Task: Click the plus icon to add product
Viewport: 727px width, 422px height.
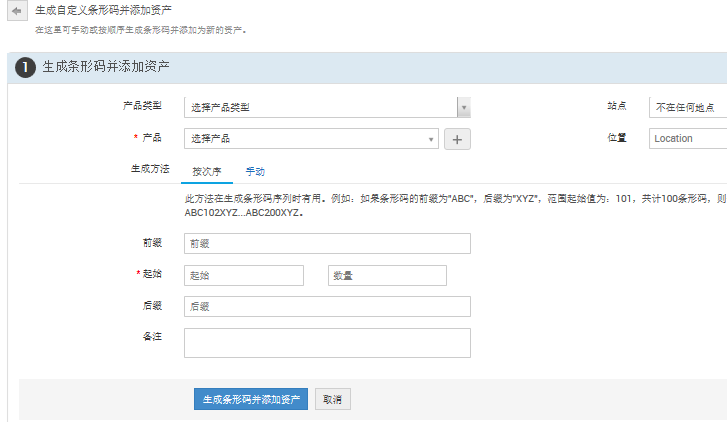Action: pyautogui.click(x=457, y=139)
